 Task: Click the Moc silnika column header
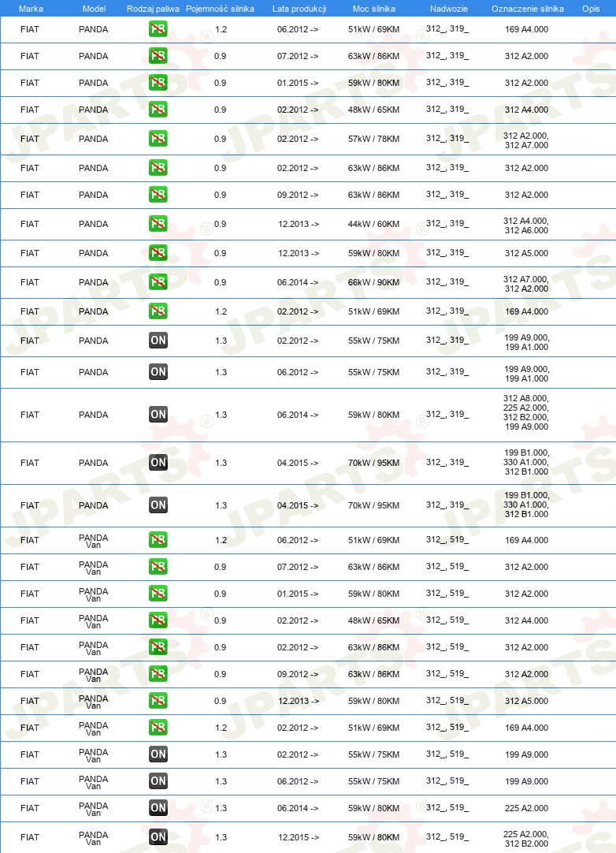point(373,9)
